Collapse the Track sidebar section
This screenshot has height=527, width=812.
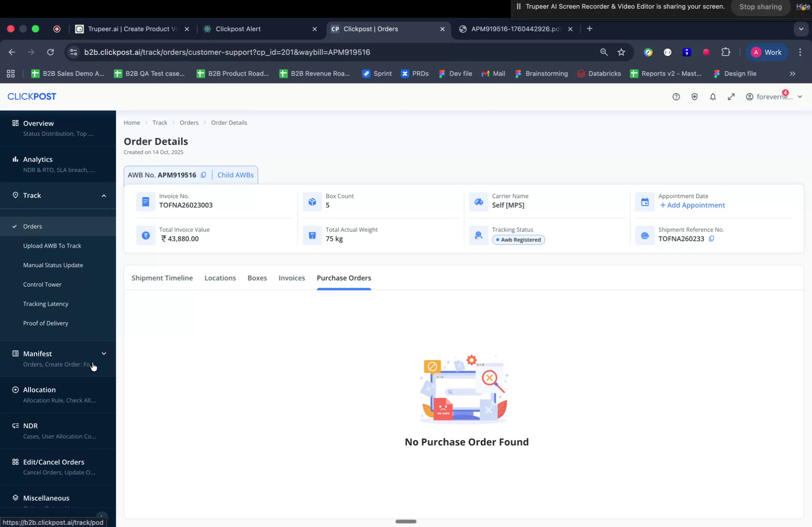pyautogui.click(x=104, y=196)
